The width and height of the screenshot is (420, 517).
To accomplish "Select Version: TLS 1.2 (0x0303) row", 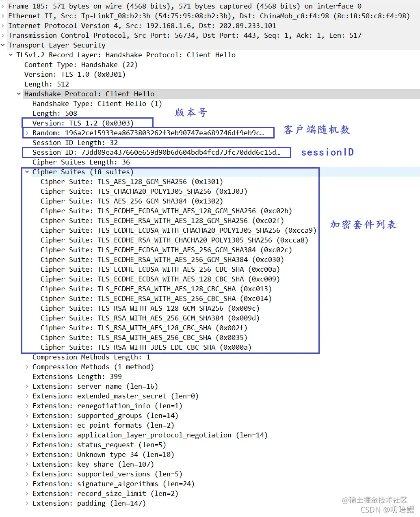I will tap(83, 123).
